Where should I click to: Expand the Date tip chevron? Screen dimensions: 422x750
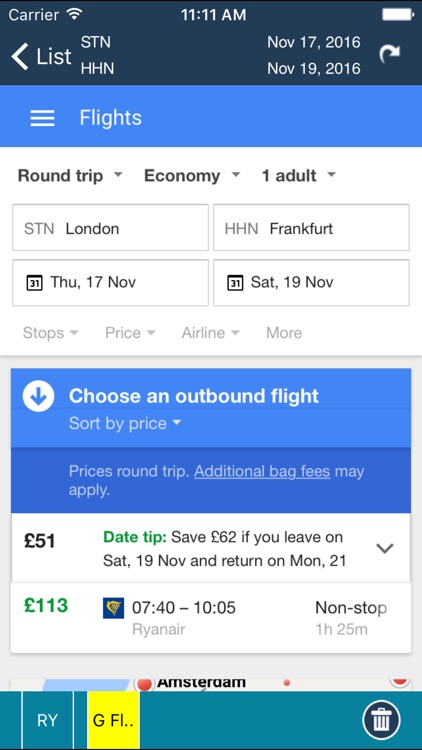click(x=385, y=548)
